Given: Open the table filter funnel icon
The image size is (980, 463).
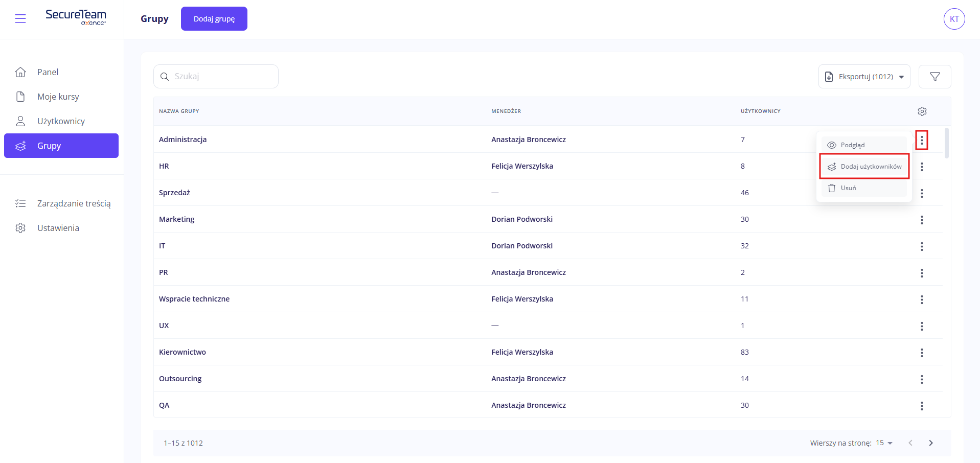Looking at the screenshot, I should pos(935,77).
